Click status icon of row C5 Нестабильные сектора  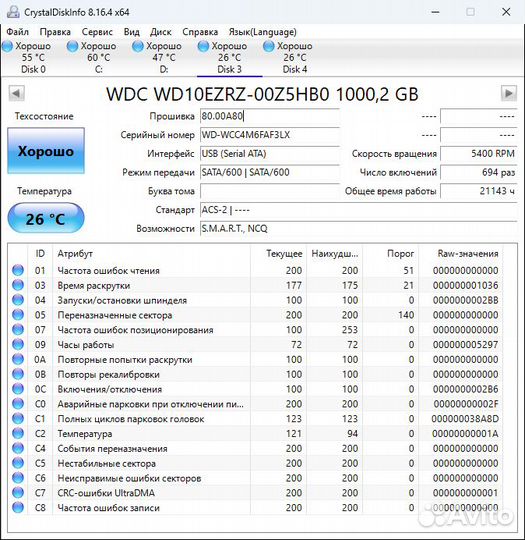(x=18, y=463)
